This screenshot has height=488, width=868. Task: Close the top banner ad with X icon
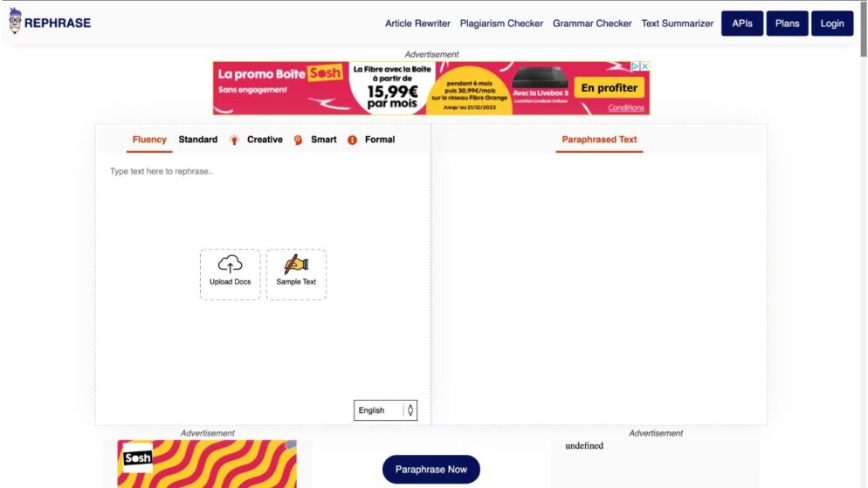click(x=645, y=65)
